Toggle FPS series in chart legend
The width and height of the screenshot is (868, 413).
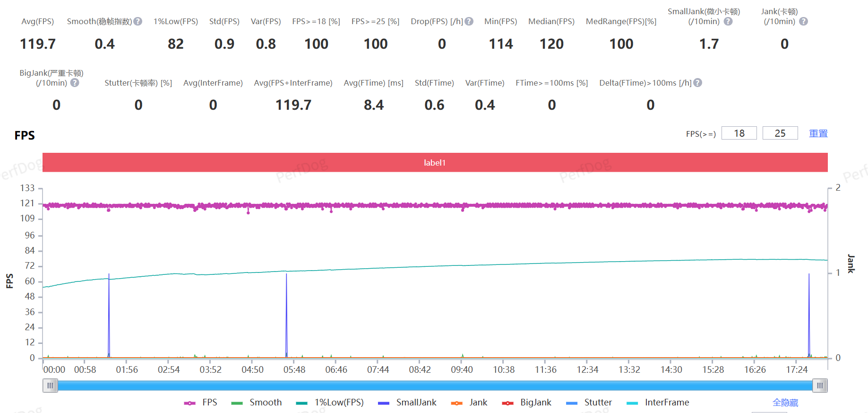coord(201,403)
